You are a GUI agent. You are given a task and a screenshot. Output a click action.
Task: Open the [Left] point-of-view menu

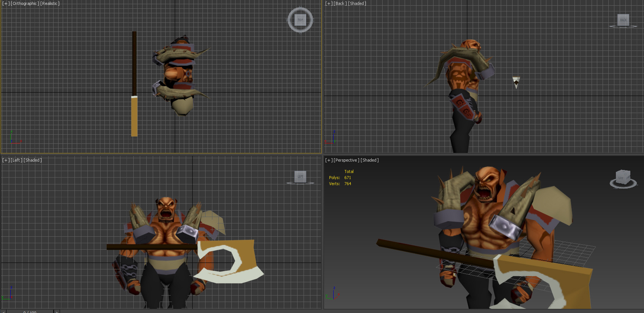[17, 160]
